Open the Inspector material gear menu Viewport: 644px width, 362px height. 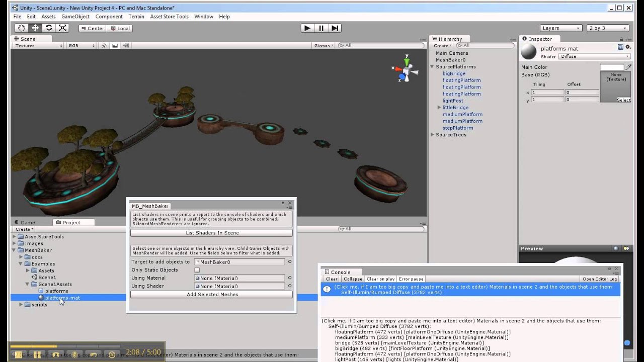pos(628,47)
